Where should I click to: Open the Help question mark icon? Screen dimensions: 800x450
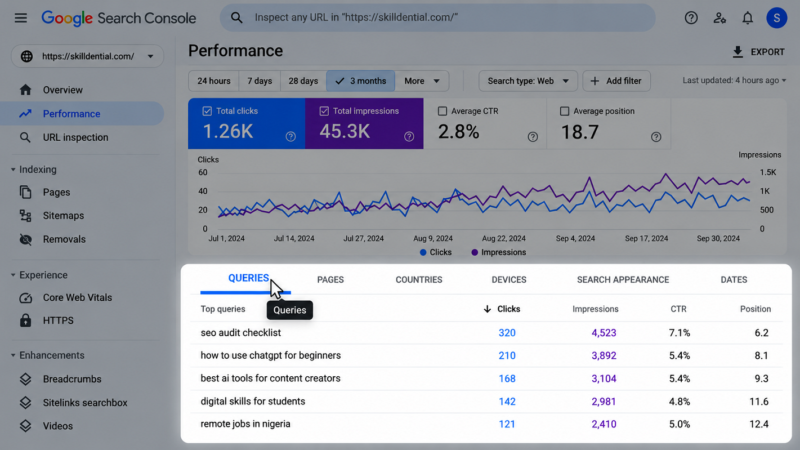tap(691, 18)
